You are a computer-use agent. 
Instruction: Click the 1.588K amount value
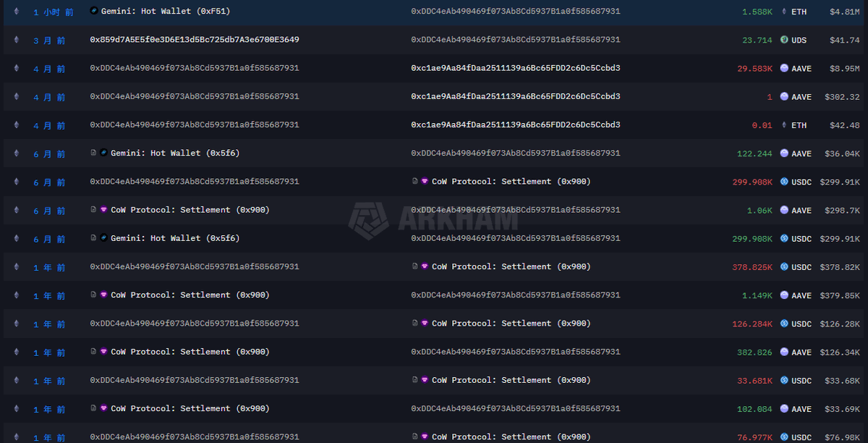point(757,12)
